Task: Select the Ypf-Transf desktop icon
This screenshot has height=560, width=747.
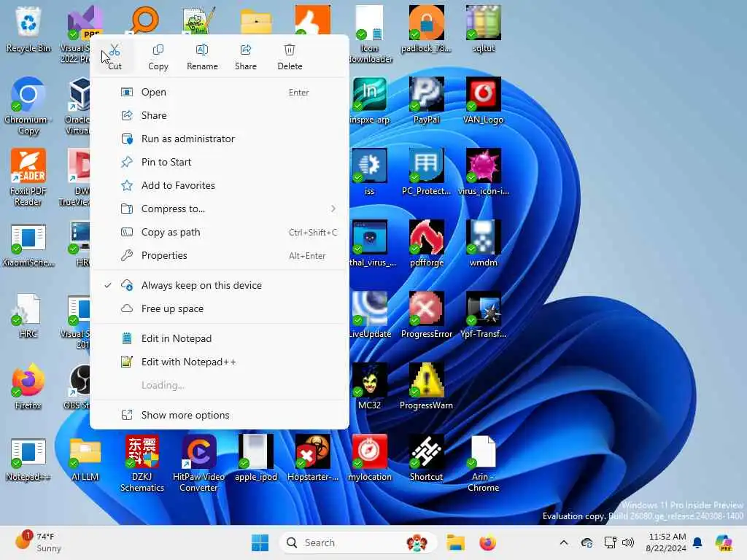Action: point(483,315)
